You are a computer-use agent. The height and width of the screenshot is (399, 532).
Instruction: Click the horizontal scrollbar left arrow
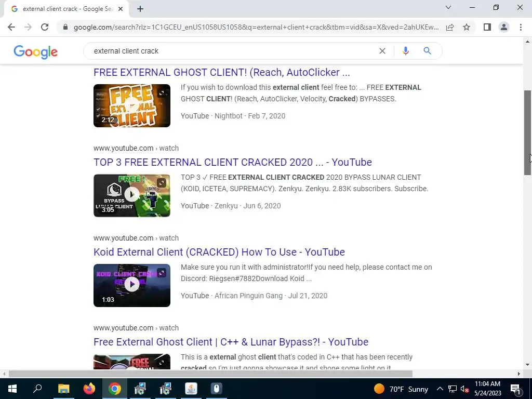click(4, 374)
